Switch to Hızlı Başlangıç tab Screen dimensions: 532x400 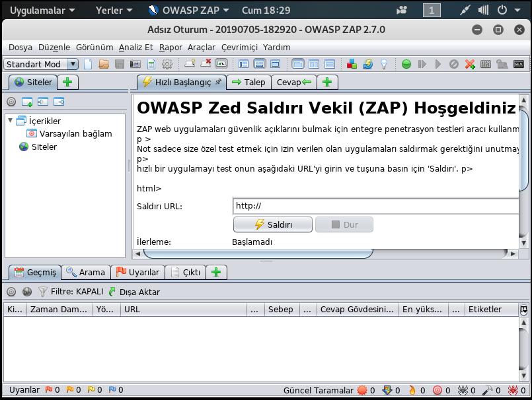coord(182,83)
